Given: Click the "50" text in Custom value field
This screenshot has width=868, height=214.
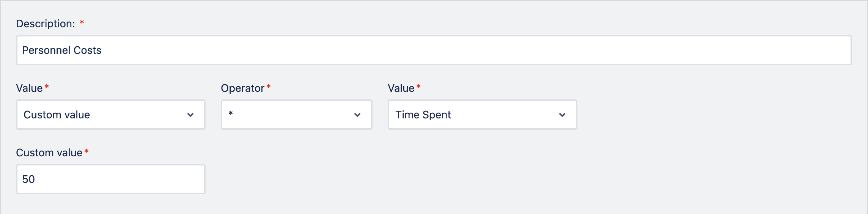Looking at the screenshot, I should point(28,179).
